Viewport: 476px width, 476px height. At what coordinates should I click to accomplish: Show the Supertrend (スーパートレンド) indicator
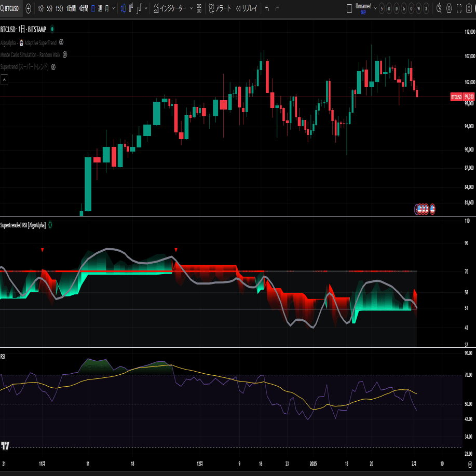click(53, 67)
